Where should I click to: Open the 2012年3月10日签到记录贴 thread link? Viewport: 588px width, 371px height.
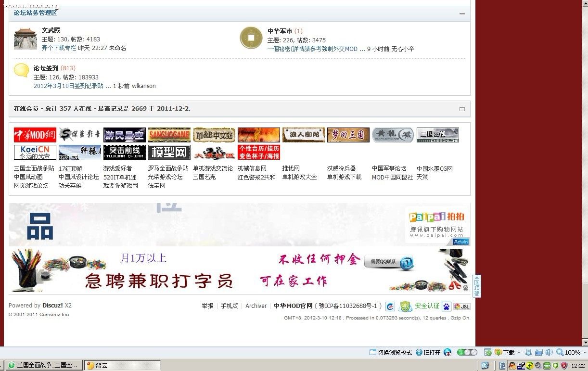(68, 86)
